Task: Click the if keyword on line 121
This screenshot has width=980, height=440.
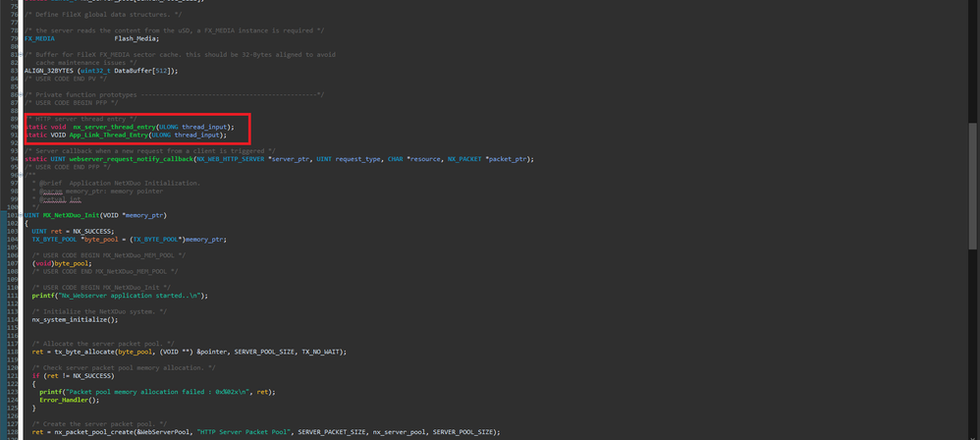Action: [x=35, y=375]
